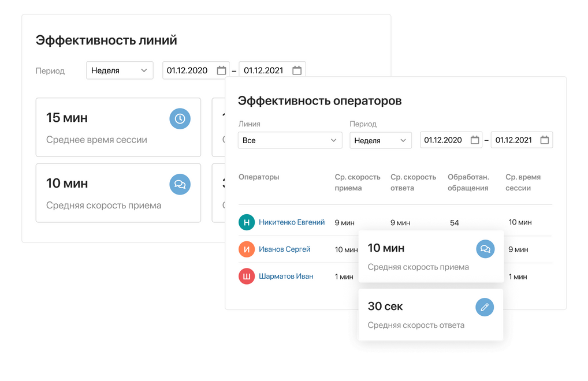Click the Ср. время сессии column header
Screen dimensions: 588x381
523,182
